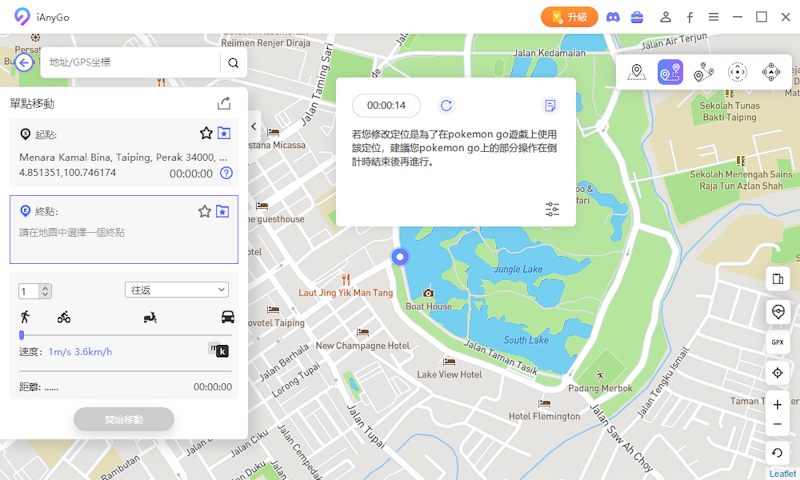This screenshot has width=800, height=480.
Task: Favorite the 終點 end point with star
Action: (x=205, y=211)
